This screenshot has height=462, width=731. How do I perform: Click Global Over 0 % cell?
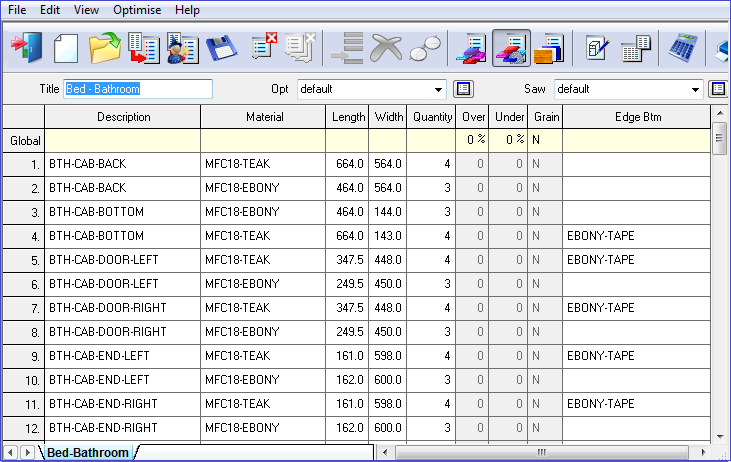(x=472, y=140)
